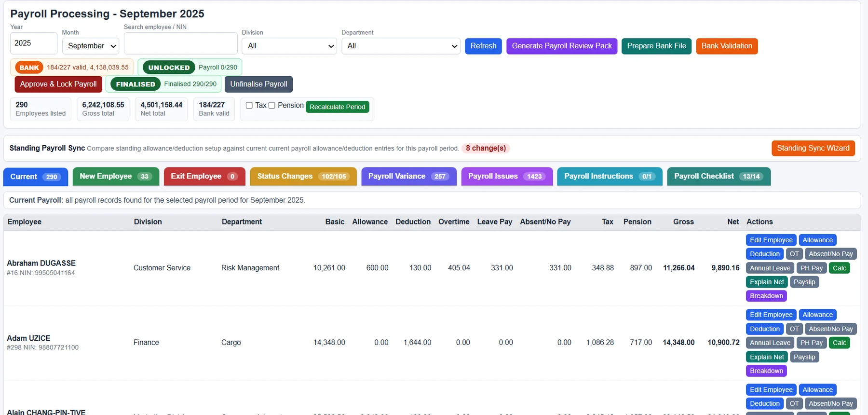The width and height of the screenshot is (868, 415).
Task: Click the 8 change(s) badge
Action: click(486, 148)
